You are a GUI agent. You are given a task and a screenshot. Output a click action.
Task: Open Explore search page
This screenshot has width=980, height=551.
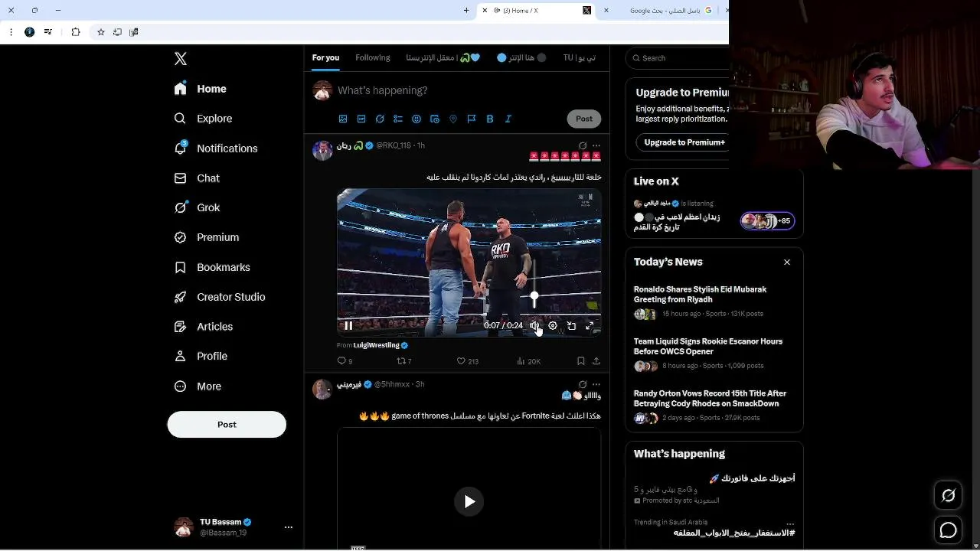pos(204,119)
